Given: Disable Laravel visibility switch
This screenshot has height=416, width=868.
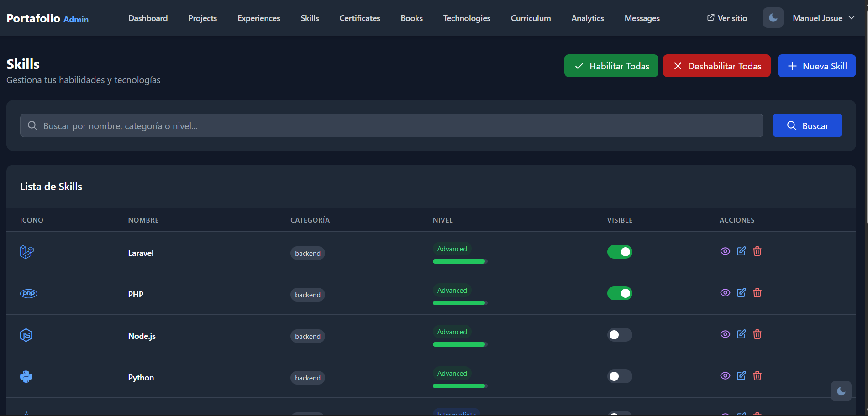Looking at the screenshot, I should tap(620, 252).
